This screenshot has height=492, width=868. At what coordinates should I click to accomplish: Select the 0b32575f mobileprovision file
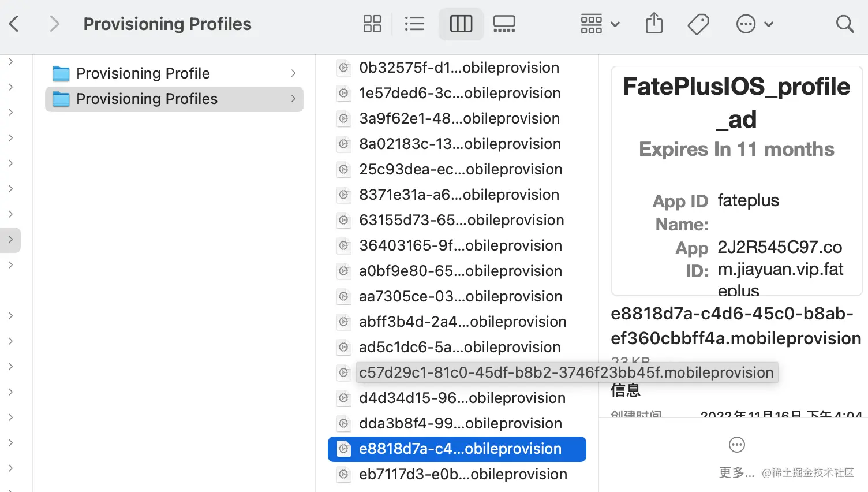[x=459, y=68]
